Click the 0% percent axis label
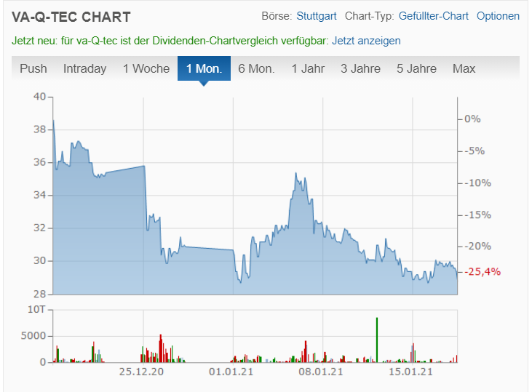Viewport: 532px width, 392px height. point(472,119)
